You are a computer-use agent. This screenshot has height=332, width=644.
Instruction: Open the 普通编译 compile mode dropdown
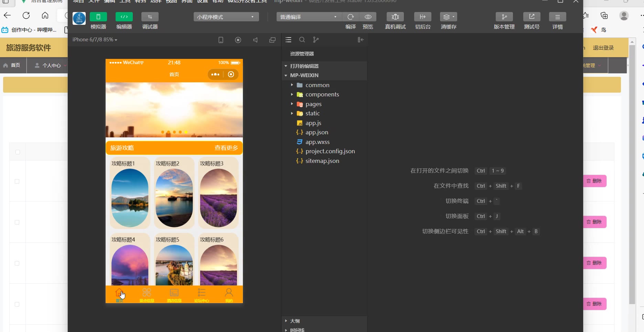pos(309,17)
